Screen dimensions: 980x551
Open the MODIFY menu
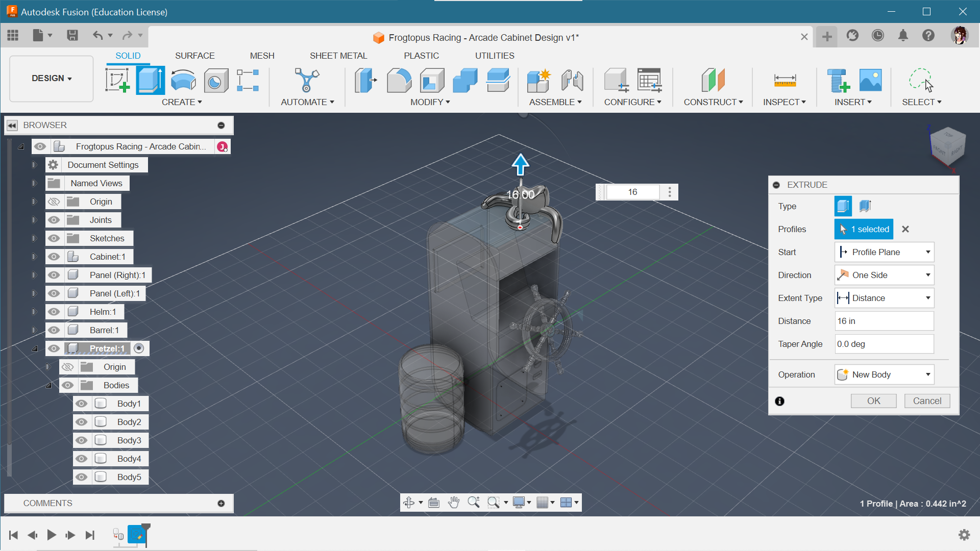pos(430,102)
